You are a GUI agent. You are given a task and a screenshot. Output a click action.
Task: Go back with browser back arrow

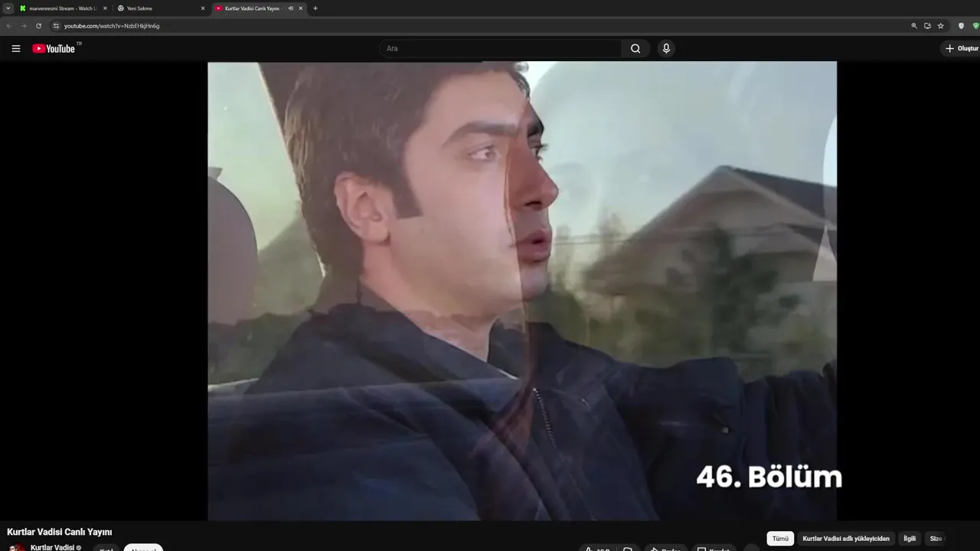pos(9,25)
